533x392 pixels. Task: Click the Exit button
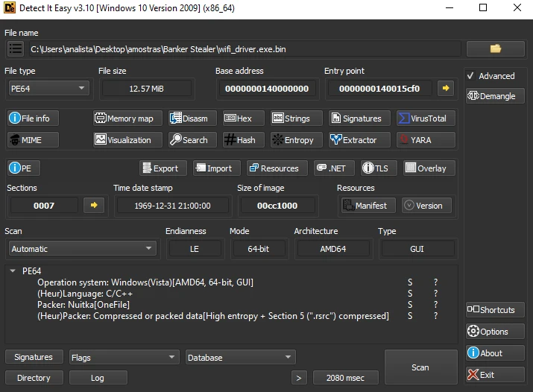(495, 375)
